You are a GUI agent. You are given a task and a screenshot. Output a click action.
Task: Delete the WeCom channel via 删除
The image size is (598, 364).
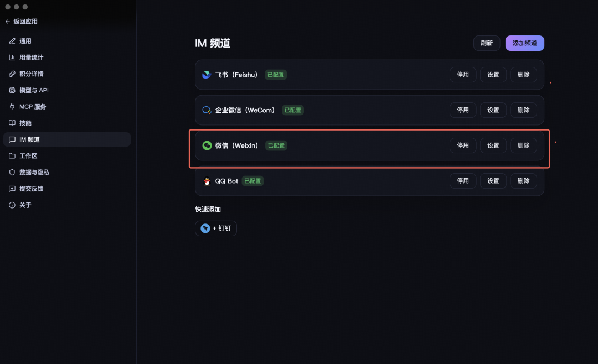[523, 110]
